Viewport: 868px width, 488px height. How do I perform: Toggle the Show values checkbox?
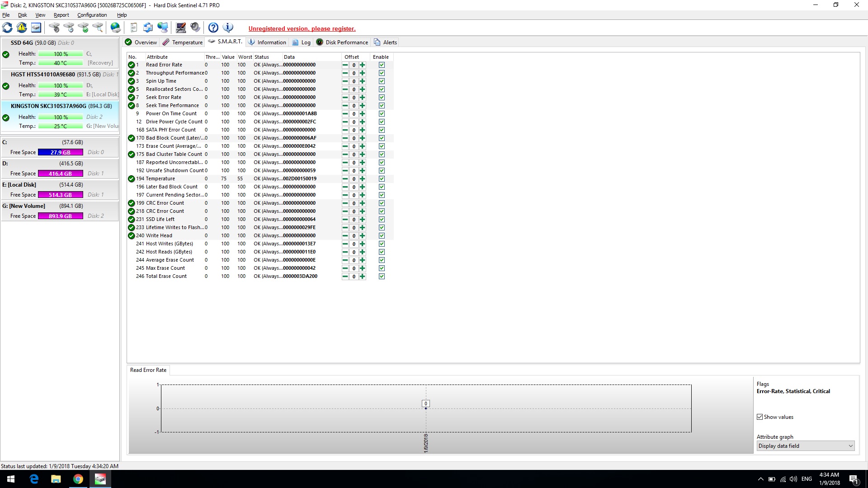click(760, 417)
